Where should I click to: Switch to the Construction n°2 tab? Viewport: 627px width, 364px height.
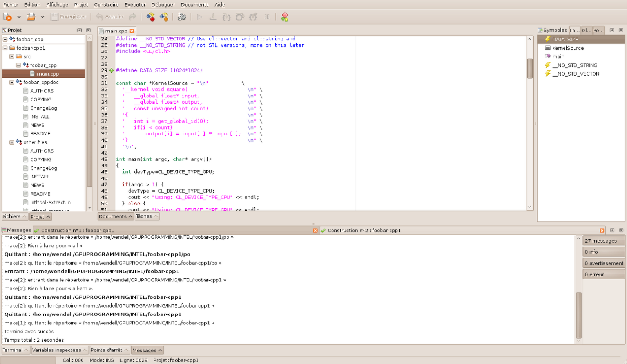click(x=364, y=230)
